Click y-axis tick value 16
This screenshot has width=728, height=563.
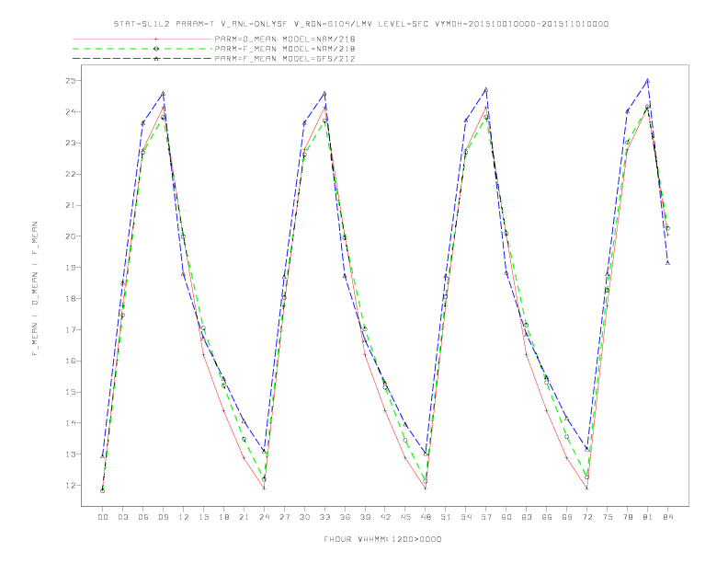pyautogui.click(x=71, y=361)
